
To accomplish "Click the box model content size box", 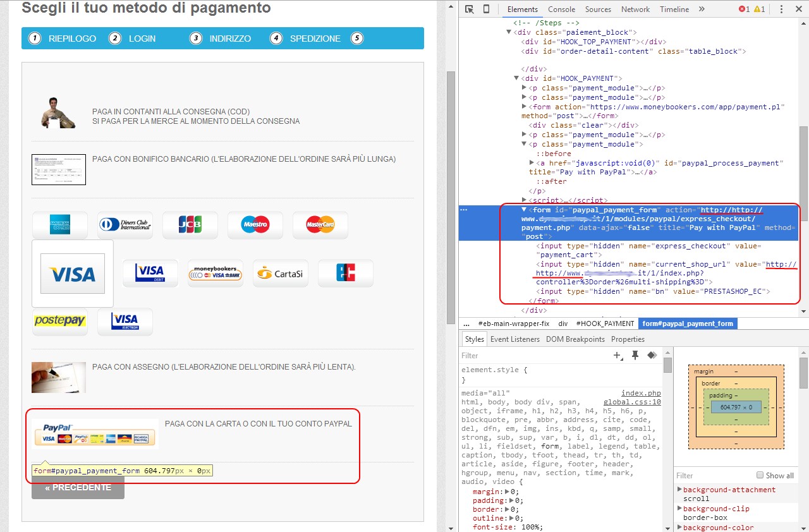I will coord(736,407).
